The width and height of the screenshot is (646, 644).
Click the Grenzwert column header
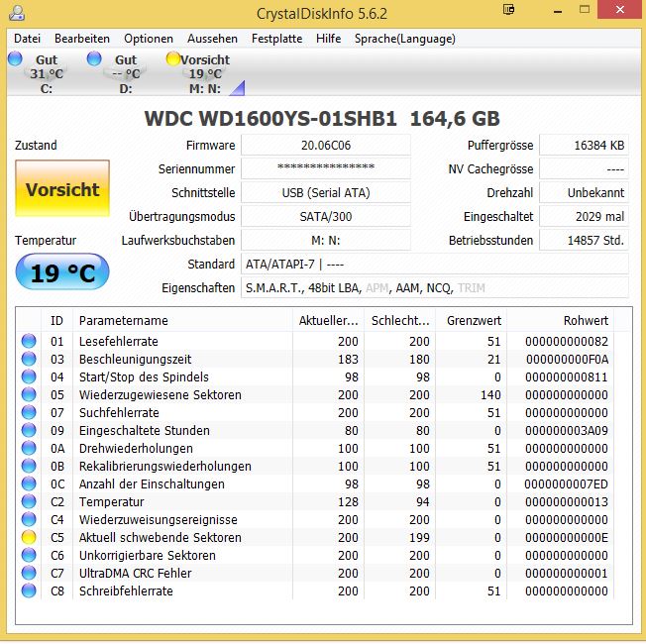point(471,320)
